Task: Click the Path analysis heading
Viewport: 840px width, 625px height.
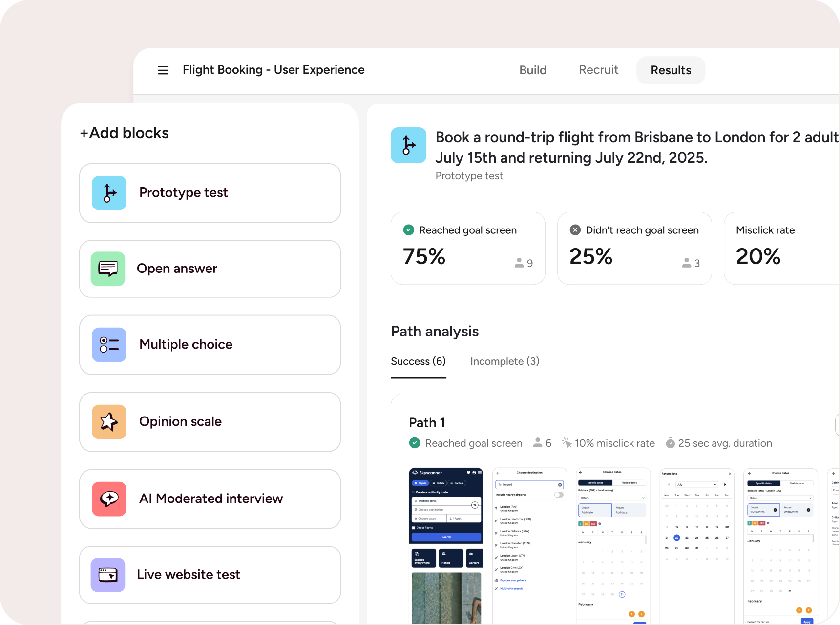Action: point(435,332)
